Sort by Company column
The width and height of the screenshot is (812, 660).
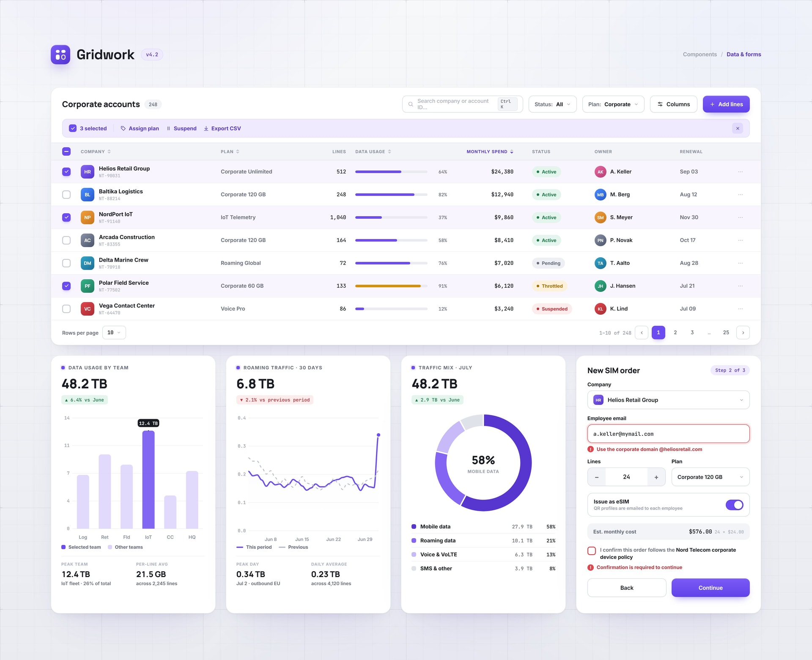pyautogui.click(x=96, y=151)
